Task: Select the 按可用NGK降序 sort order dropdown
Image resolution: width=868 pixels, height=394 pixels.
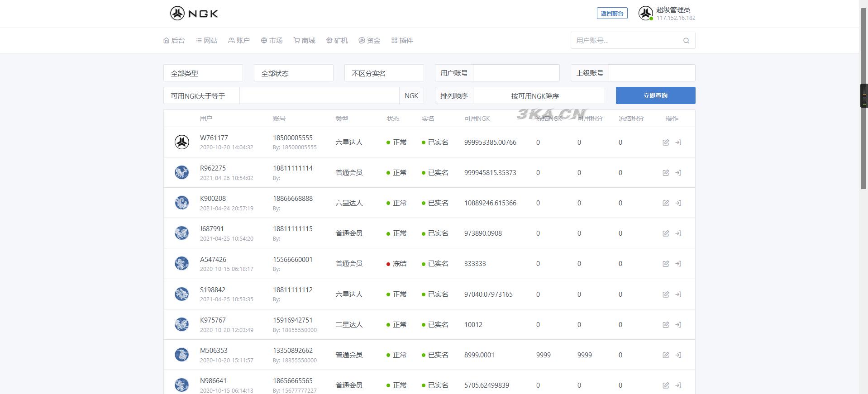Action: click(539, 96)
